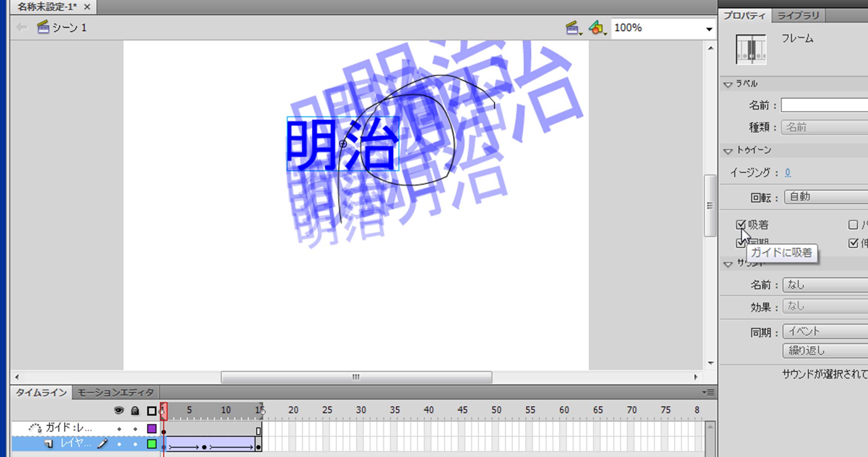Click the purple guide layer color swatch
The width and height of the screenshot is (868, 457).
pos(152,428)
